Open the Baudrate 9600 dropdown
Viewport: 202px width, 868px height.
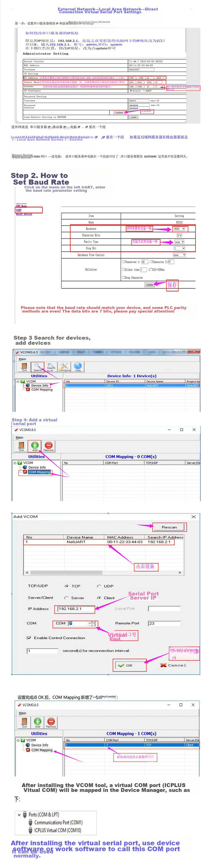179,229
